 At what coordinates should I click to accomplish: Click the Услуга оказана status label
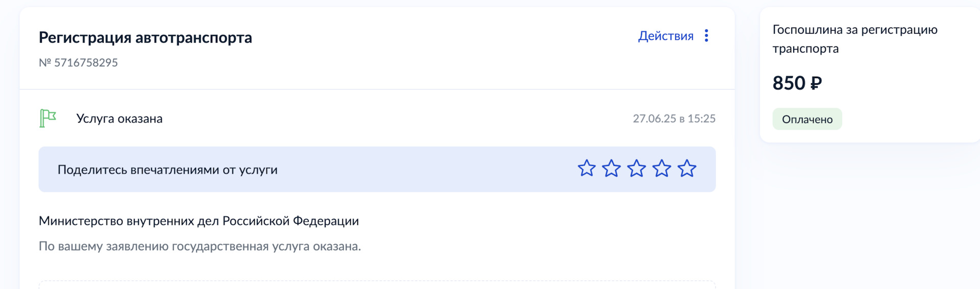point(119,119)
